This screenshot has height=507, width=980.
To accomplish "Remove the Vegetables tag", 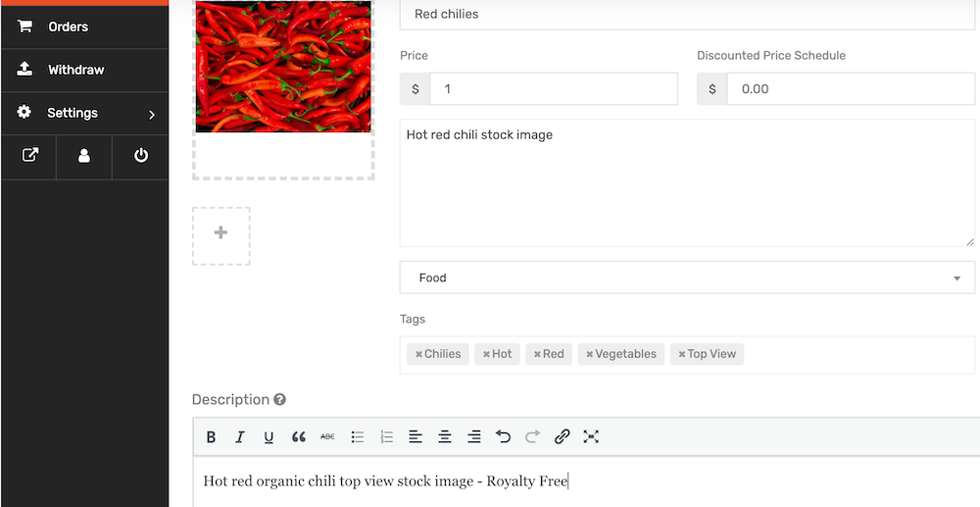I will click(589, 354).
